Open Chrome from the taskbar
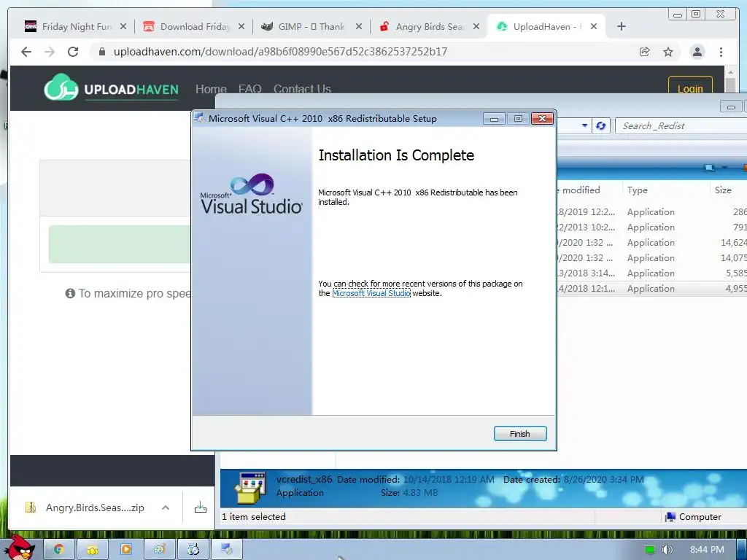This screenshot has width=747, height=560. [59, 550]
